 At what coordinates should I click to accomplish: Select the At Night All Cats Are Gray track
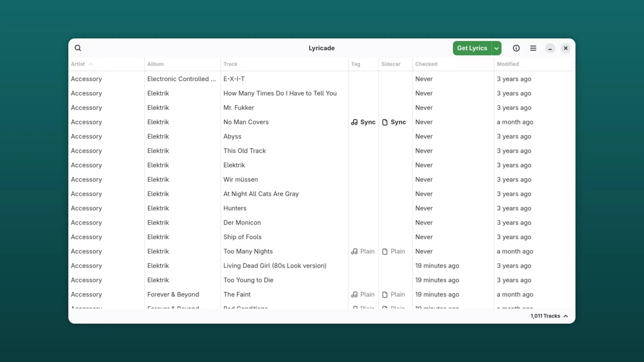pos(261,194)
